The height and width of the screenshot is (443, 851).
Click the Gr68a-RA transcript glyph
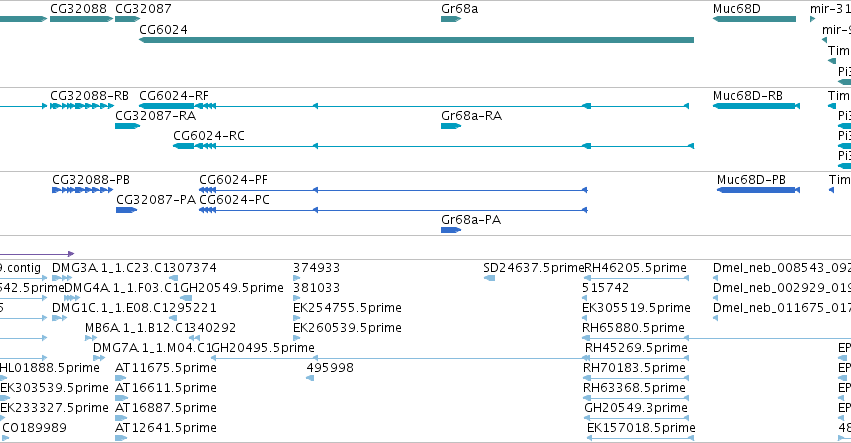coord(451,126)
